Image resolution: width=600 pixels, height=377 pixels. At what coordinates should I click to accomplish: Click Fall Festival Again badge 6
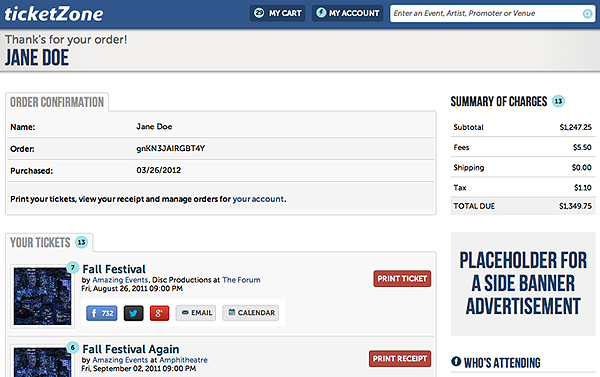pyautogui.click(x=72, y=348)
